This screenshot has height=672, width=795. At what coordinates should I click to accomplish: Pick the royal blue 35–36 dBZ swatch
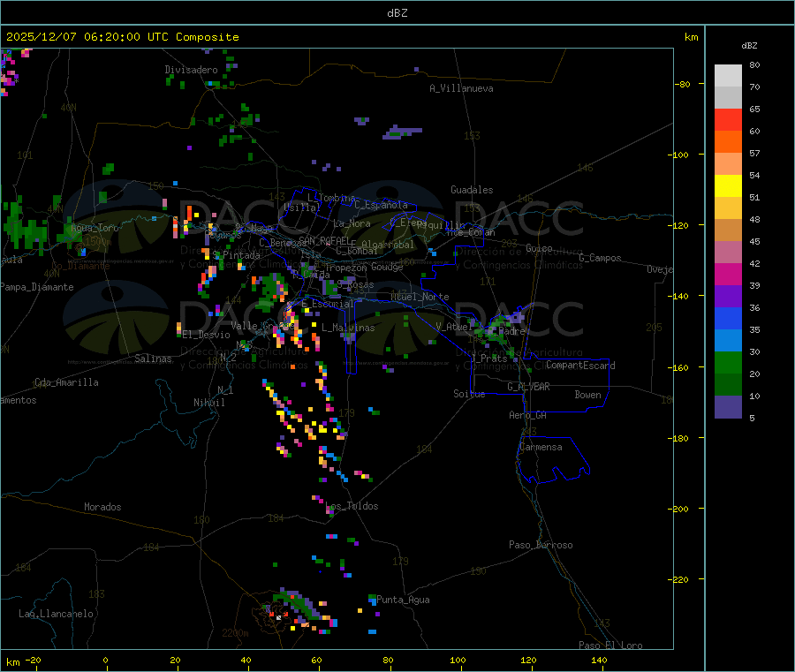pos(728,318)
